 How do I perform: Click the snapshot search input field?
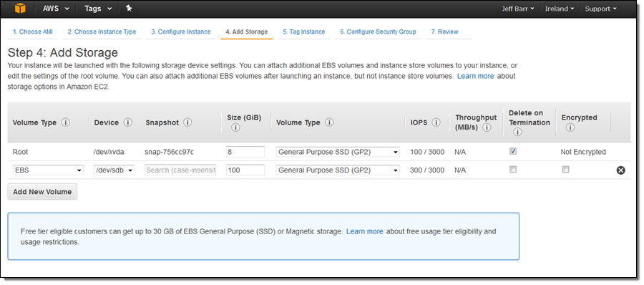[x=180, y=170]
